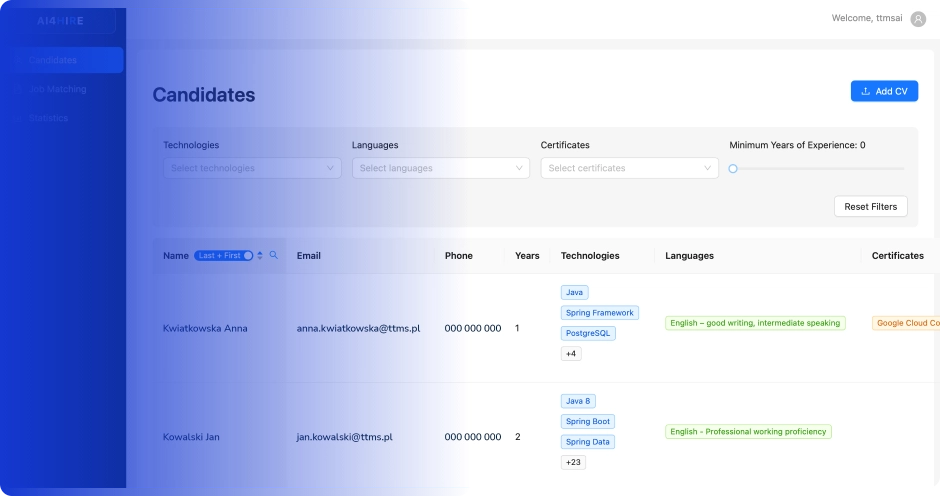Toggle the Last + First name switch

pyautogui.click(x=223, y=256)
